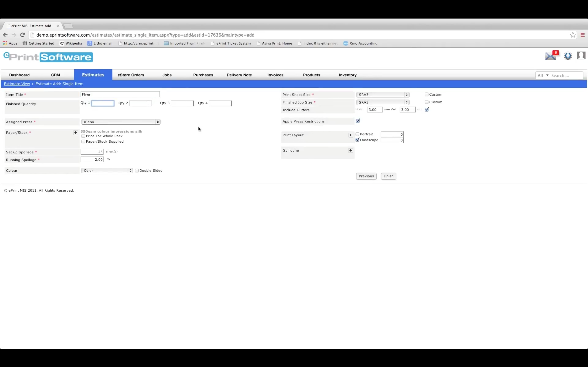Viewport: 588px width, 367px height.
Task: Tick the Portrait layout checkbox
Action: [x=357, y=134]
